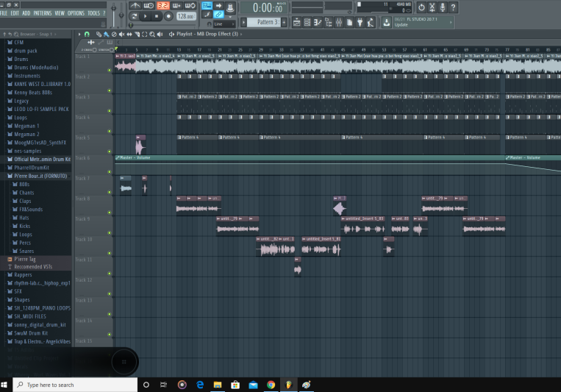Expand the Official Metr..omin Drum Kit folder
The width and height of the screenshot is (561, 392).
click(x=39, y=159)
